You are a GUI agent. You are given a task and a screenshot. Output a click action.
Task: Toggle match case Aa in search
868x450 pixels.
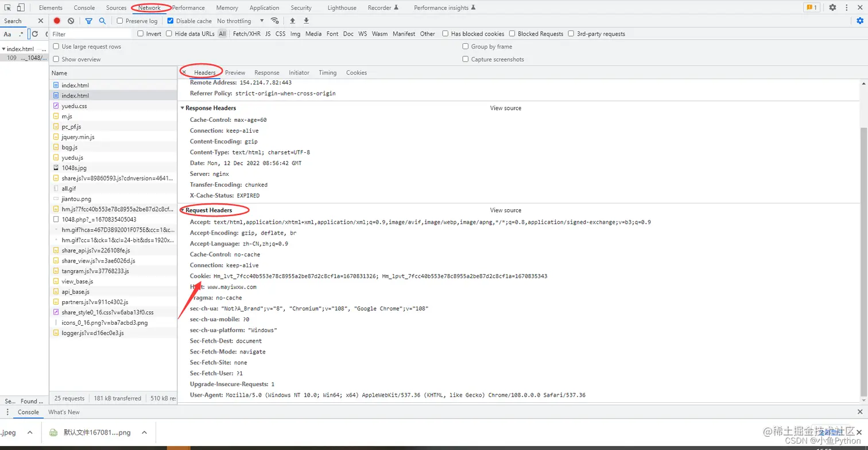[7, 34]
